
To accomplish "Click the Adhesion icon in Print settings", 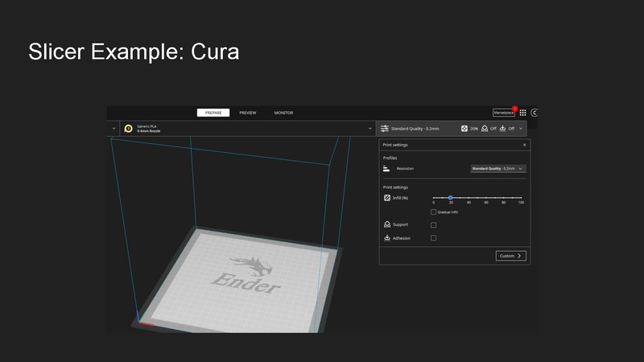I will pos(387,237).
